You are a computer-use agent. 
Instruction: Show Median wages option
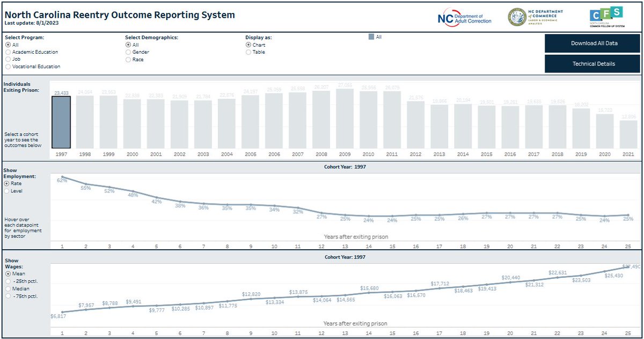click(7, 288)
